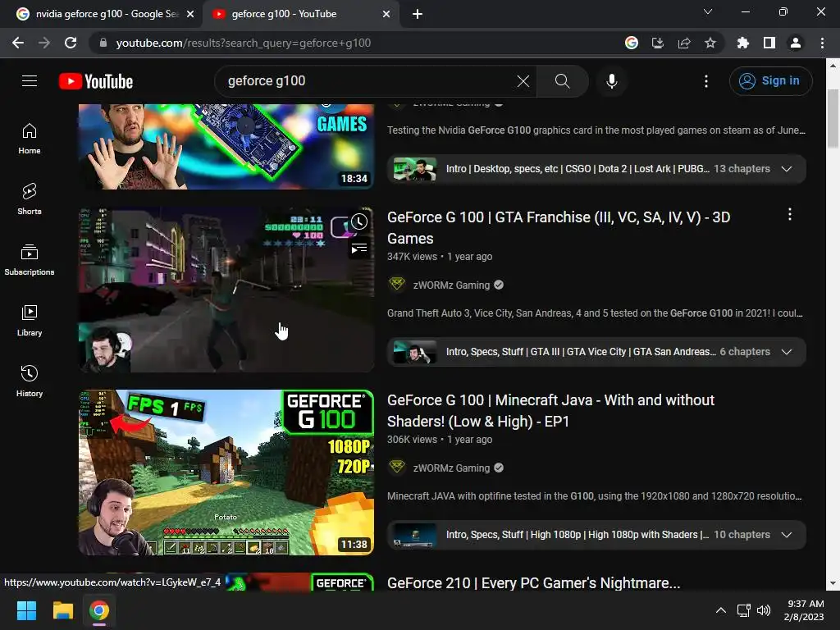840x630 pixels.
Task: Click the Sign in button
Action: click(770, 81)
